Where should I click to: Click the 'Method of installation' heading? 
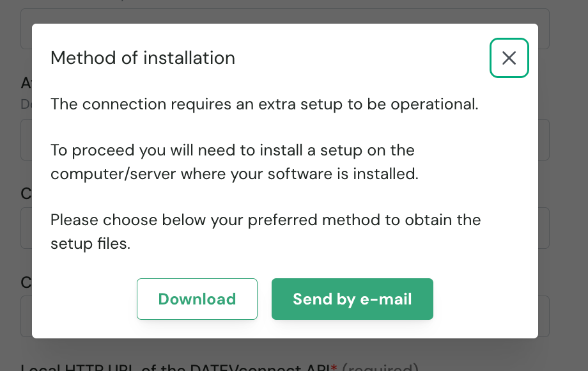143,58
